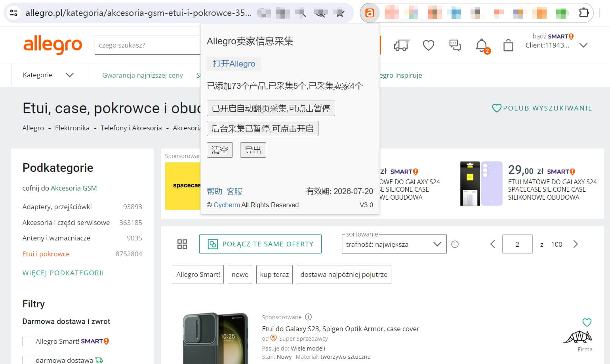Open Gwarancja najniższej ceny menu item
The height and width of the screenshot is (364, 610).
(x=143, y=75)
